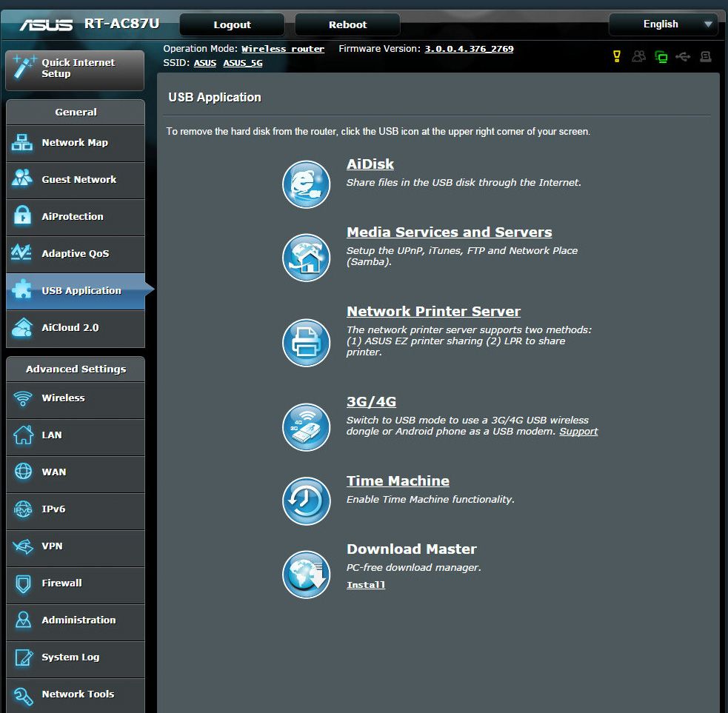This screenshot has width=728, height=713.
Task: Click the Time Machine clock icon
Action: [306, 501]
